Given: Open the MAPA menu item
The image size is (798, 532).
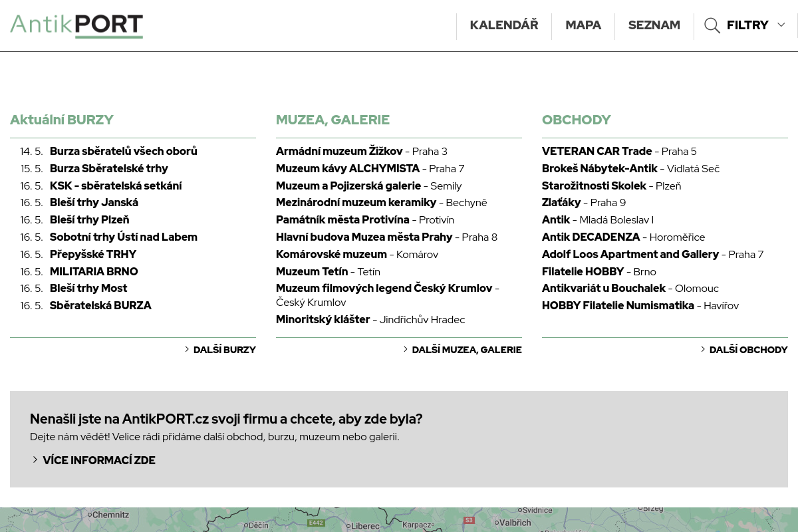Looking at the screenshot, I should (x=583, y=25).
